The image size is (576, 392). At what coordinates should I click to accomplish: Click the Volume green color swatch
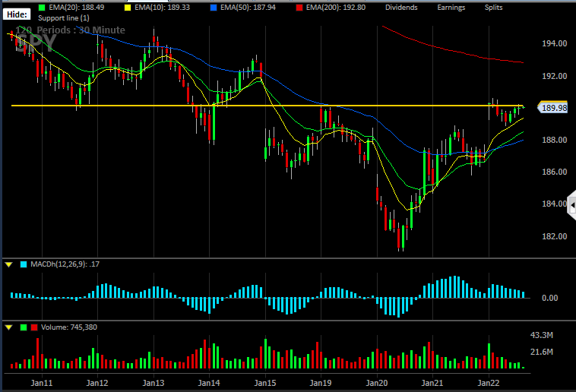click(24, 327)
